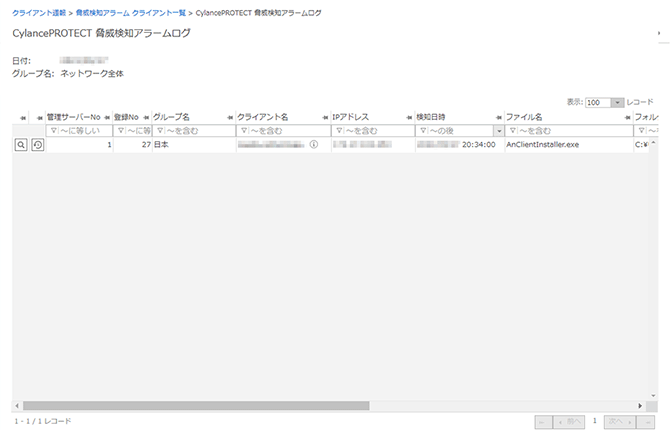This screenshot has height=431, width=670.
Task: Click the filter funnel icon under IPアドレス
Action: coord(338,131)
